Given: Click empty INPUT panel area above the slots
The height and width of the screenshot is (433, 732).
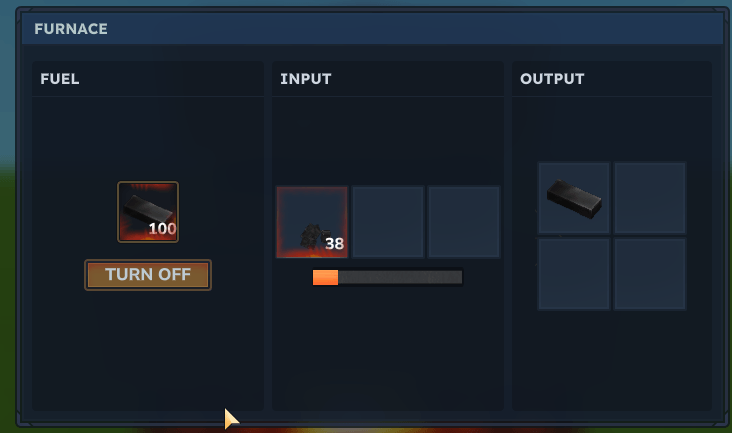Looking at the screenshot, I should pyautogui.click(x=388, y=140).
